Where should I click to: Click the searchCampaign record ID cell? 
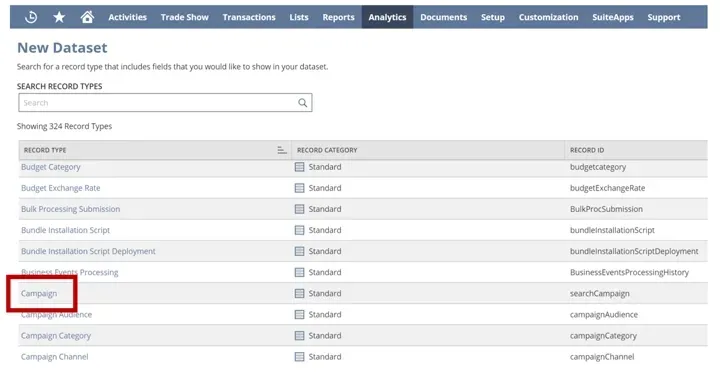600,294
